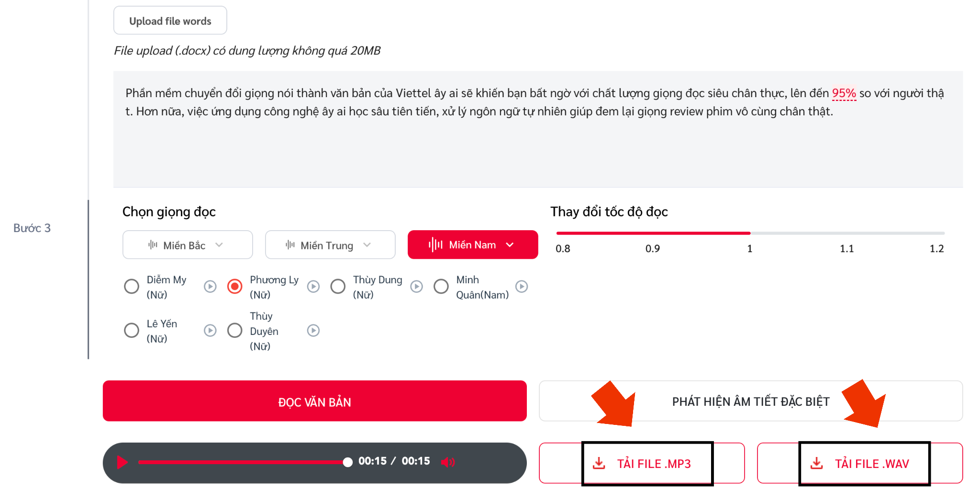Play the Minh Quân voice preview
Image resolution: width=980 pixels, height=490 pixels.
click(522, 287)
